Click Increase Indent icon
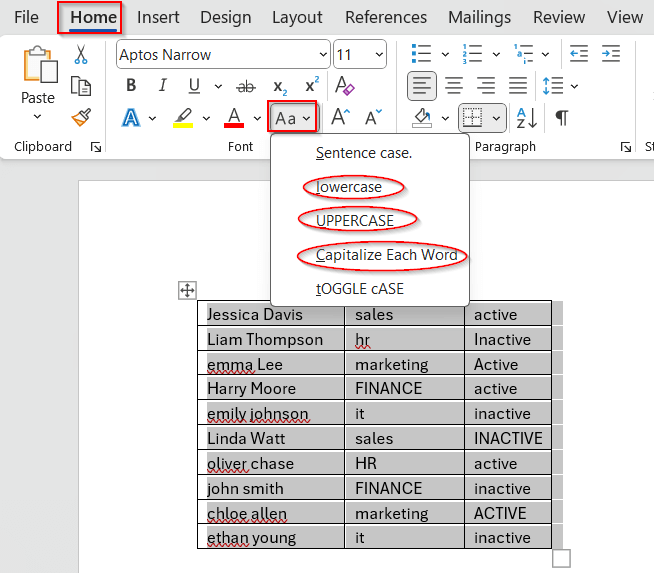654x573 pixels. 611,54
